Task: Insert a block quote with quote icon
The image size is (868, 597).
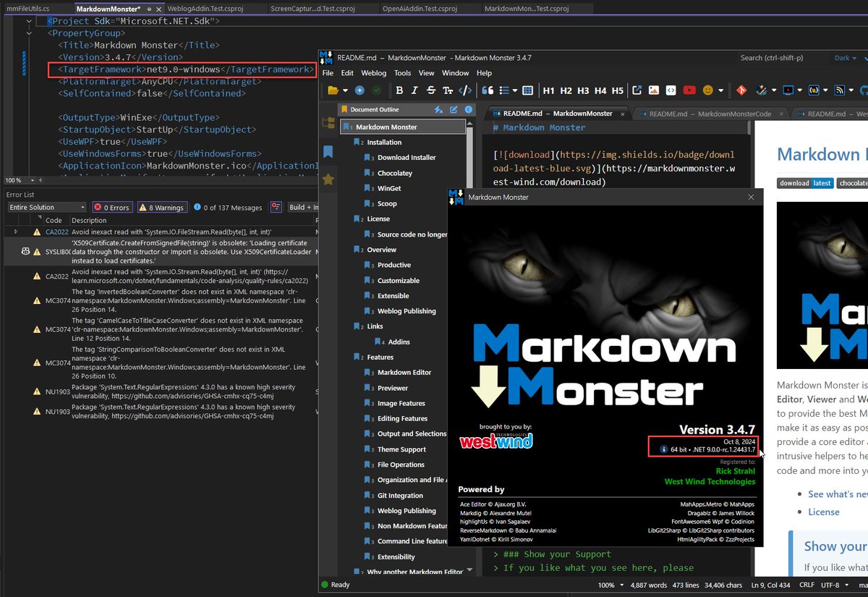Action: point(488,90)
